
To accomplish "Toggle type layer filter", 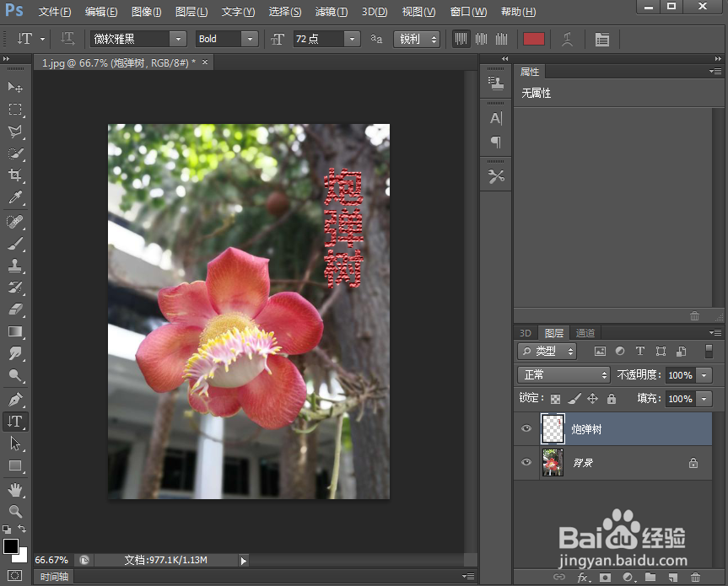I will point(640,352).
